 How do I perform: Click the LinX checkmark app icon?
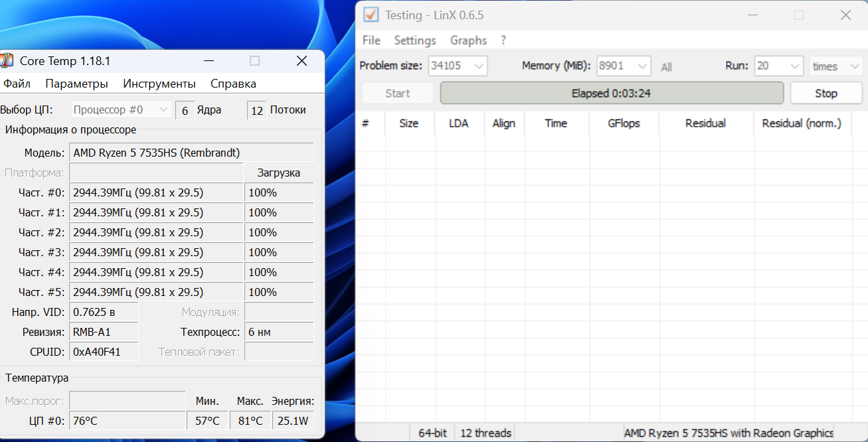tap(371, 15)
